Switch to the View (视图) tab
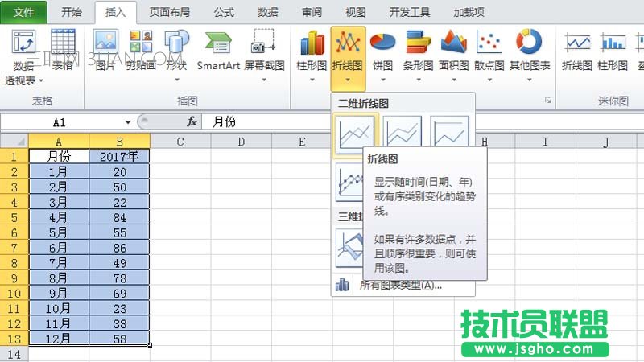The width and height of the screenshot is (644, 362). [x=355, y=12]
